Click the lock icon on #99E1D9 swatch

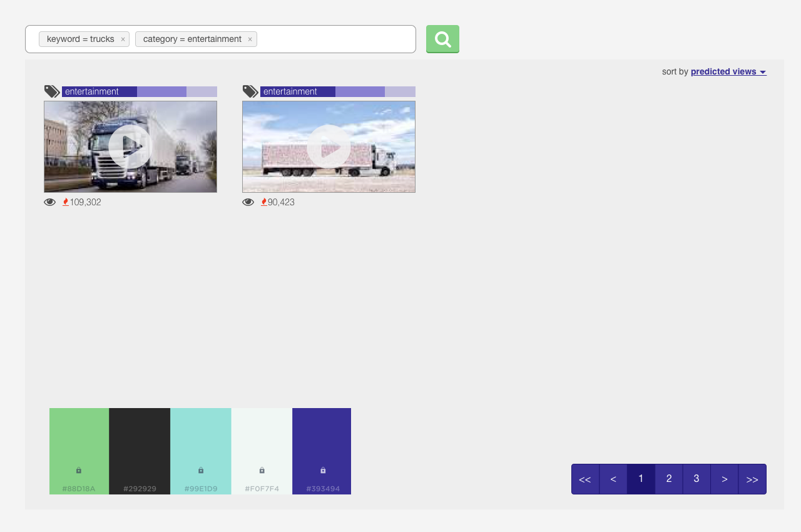tap(201, 470)
